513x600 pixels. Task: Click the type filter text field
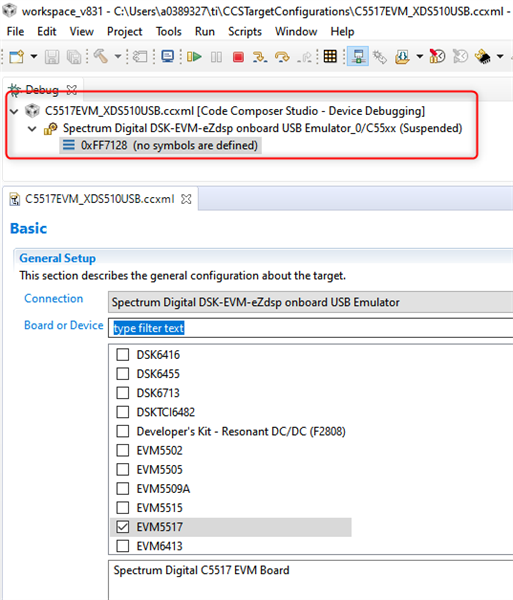(311, 328)
